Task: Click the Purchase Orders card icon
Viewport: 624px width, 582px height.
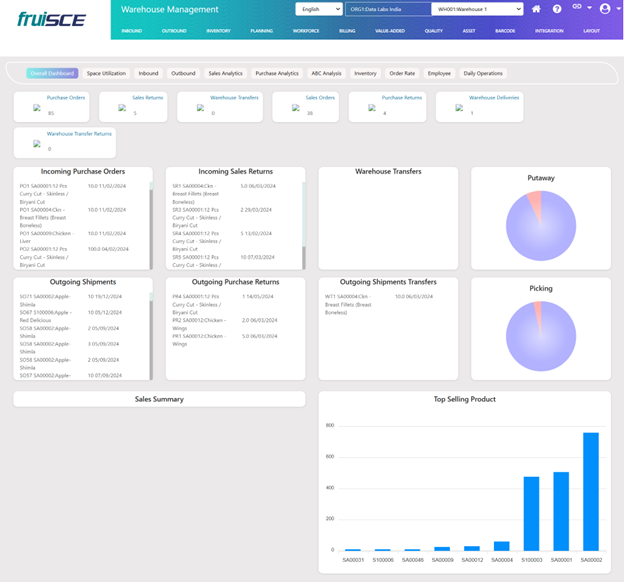Action: click(x=37, y=107)
